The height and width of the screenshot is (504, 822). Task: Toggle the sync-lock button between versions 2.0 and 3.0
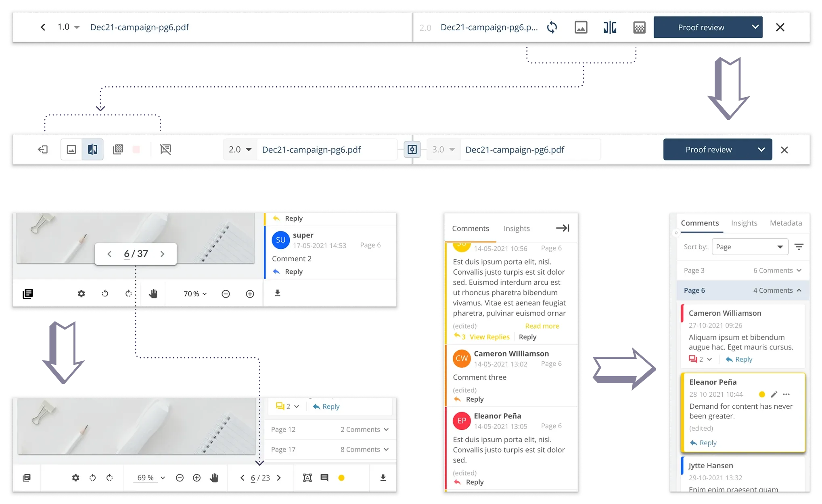click(x=412, y=150)
